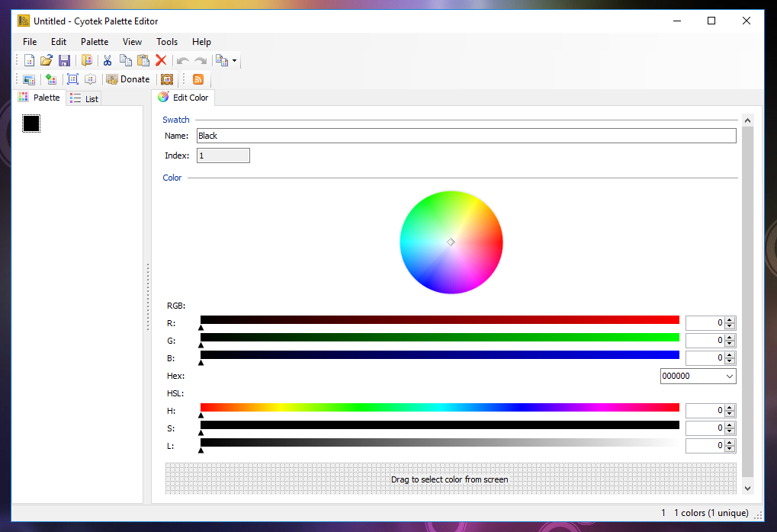Increase S value with up arrow
This screenshot has height=532, width=777.
pyautogui.click(x=730, y=425)
